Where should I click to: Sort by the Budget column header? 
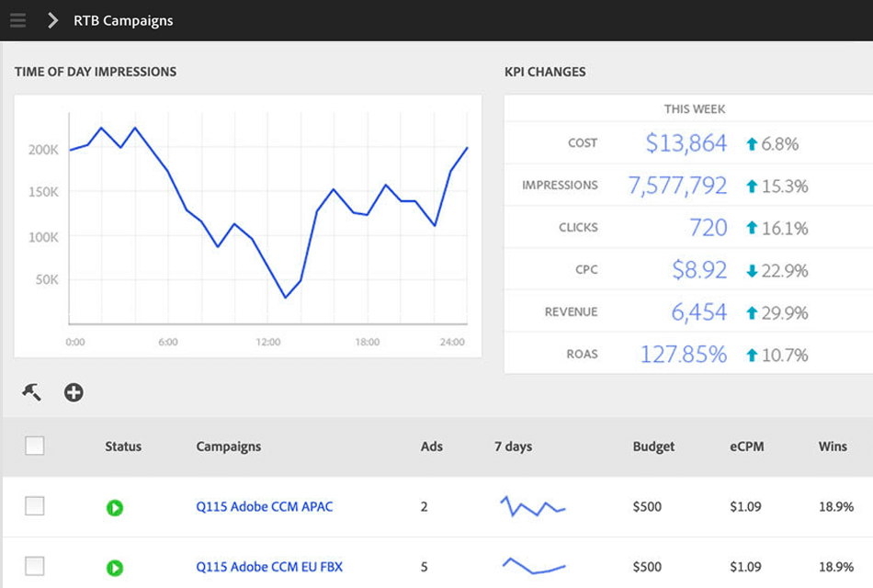click(653, 447)
